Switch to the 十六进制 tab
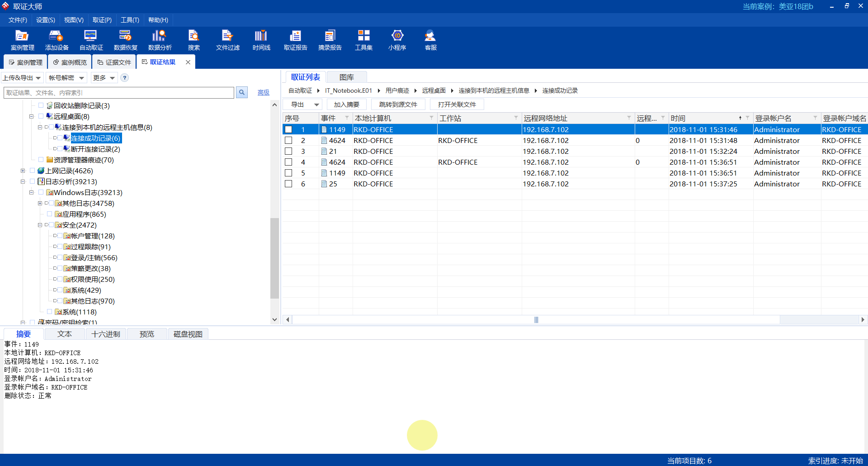The height and width of the screenshot is (466, 868). pos(106,334)
